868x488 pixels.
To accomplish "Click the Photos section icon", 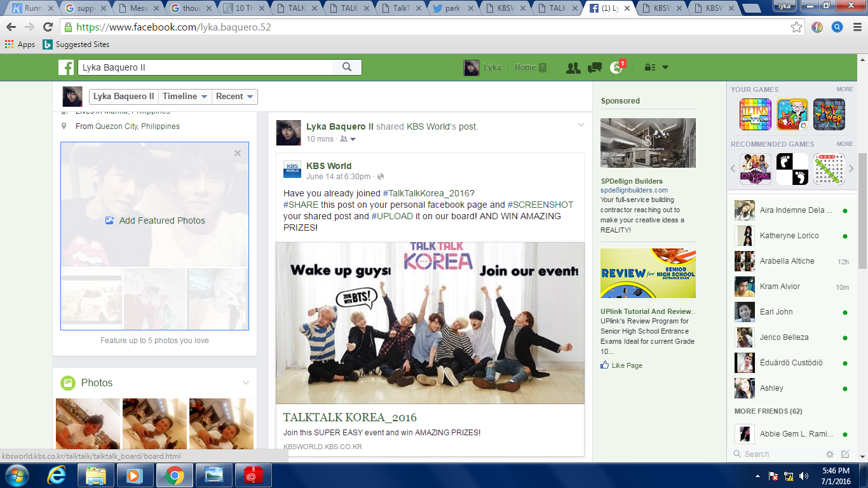I will click(x=68, y=383).
